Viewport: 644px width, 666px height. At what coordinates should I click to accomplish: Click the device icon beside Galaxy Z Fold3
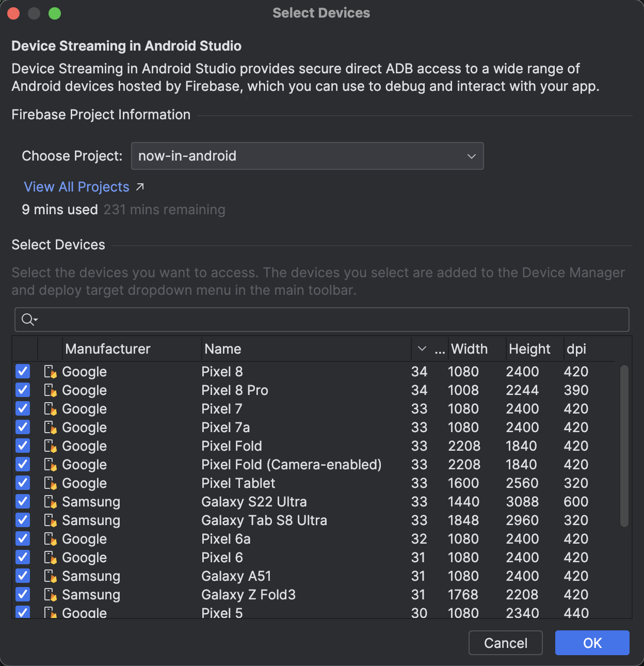[50, 594]
